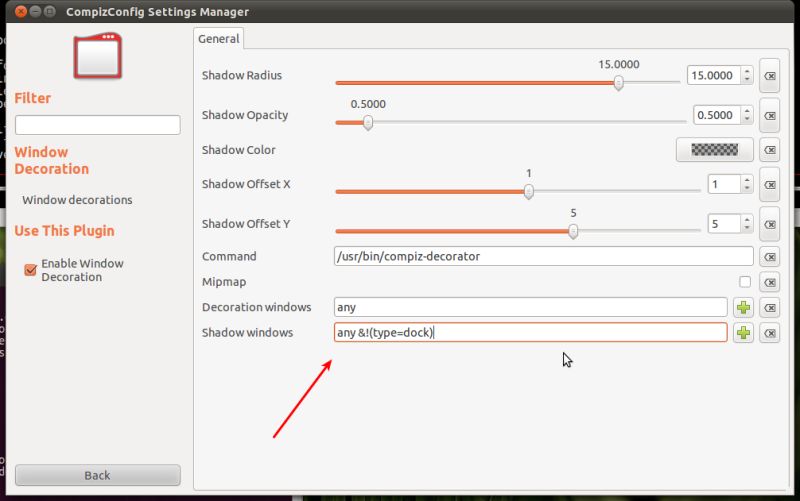Decrease Shadow Radius spinner value
The width and height of the screenshot is (800, 501).
[x=747, y=80]
